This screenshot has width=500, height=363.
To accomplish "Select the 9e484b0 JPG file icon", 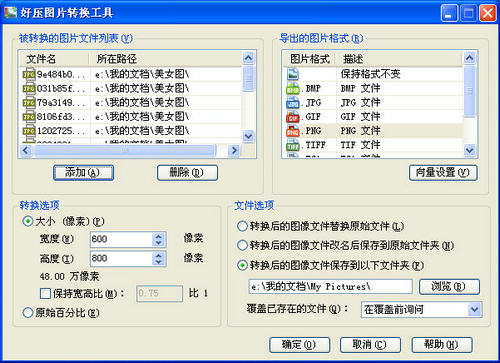I will point(29,74).
